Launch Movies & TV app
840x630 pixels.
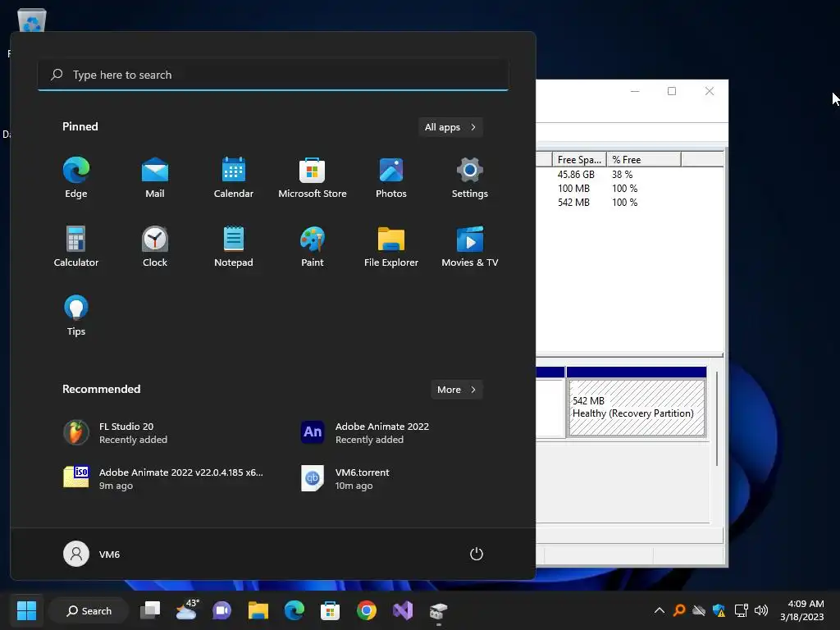coord(470,247)
